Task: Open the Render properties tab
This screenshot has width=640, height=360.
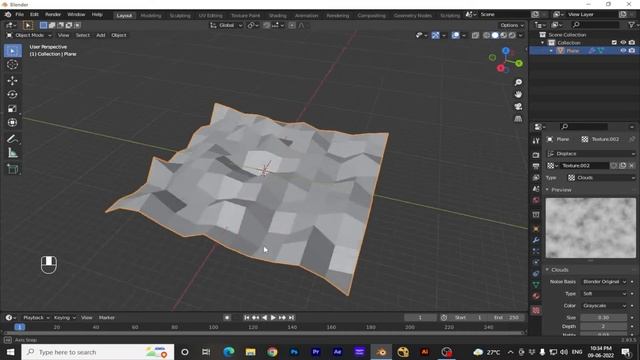Action: (x=536, y=155)
